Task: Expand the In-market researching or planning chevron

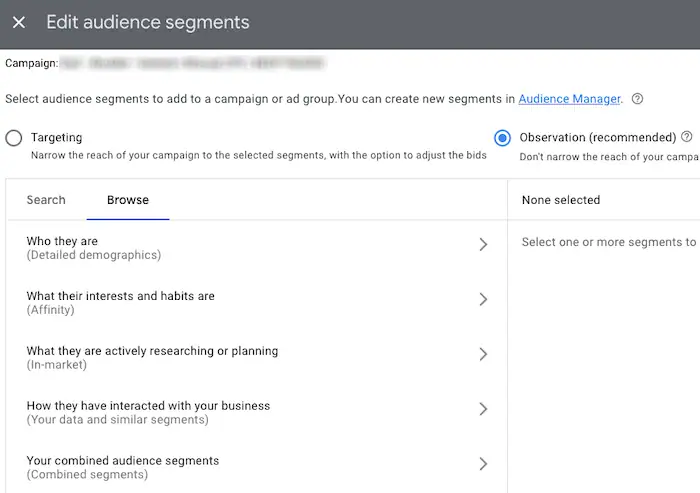Action: tap(483, 354)
